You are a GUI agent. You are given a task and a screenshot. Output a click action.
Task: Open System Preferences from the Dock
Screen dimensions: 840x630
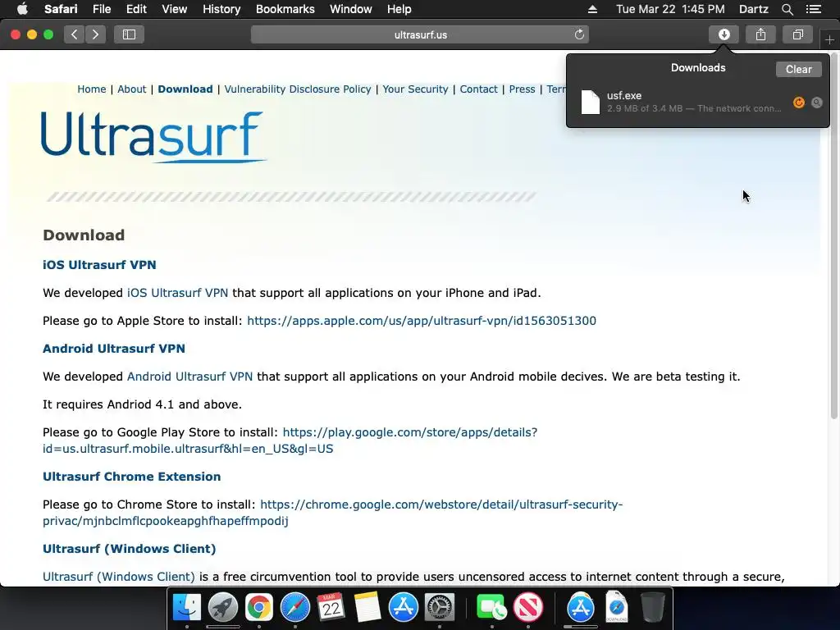(440, 608)
